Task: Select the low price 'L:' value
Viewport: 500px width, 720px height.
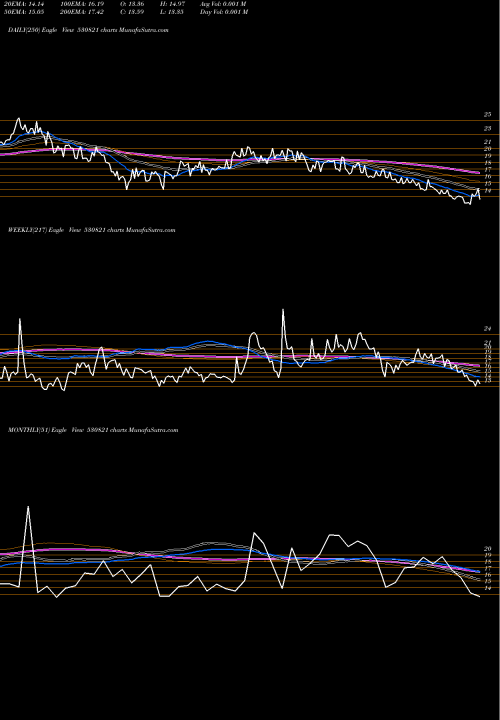Action: click(x=172, y=12)
